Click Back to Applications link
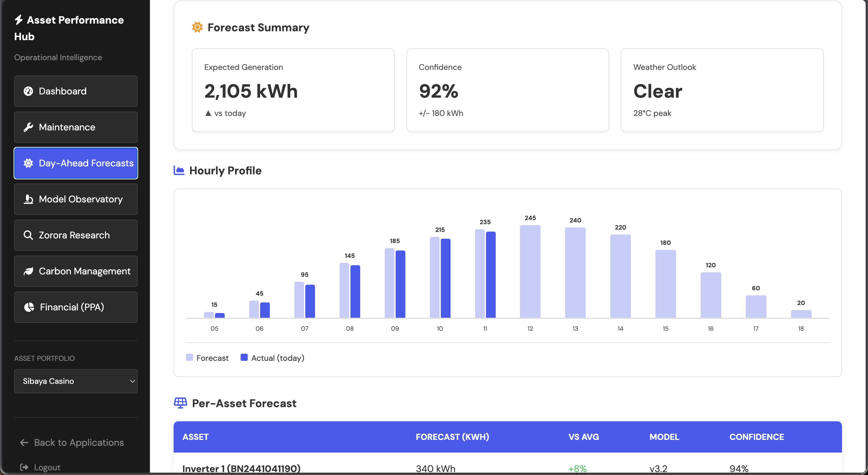Screen dimensions: 868x475 coord(79,442)
